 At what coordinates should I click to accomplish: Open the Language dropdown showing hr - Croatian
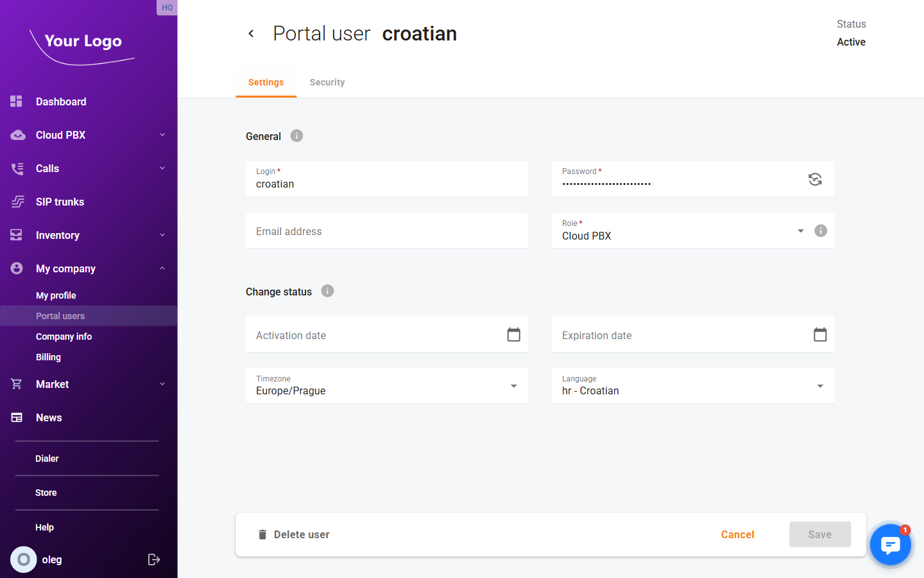pyautogui.click(x=820, y=385)
